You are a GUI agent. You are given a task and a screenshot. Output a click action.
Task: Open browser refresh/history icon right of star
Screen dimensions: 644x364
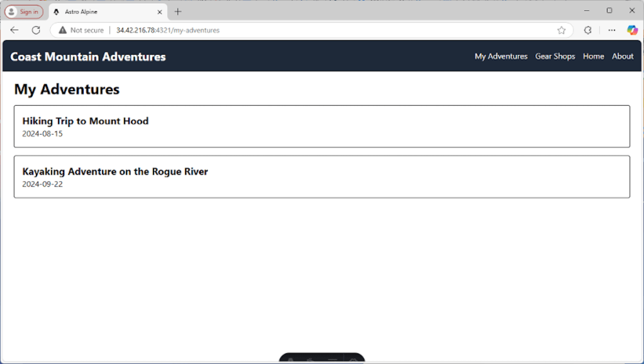click(x=587, y=30)
